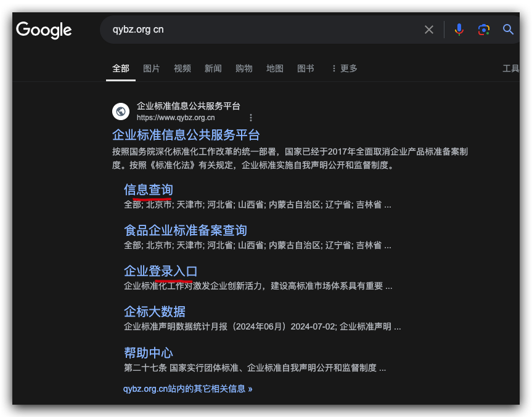Open the 工具 search tools options
Screen dimensions: 532x417
point(511,68)
